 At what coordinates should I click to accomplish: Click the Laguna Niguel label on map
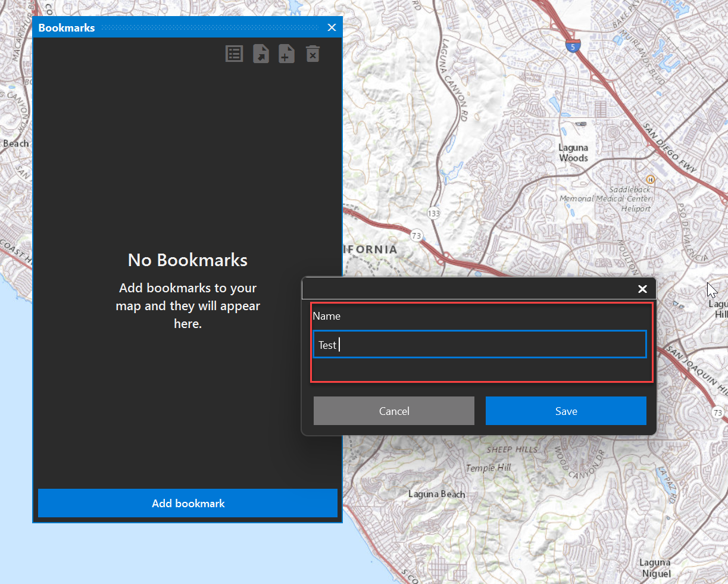(x=655, y=568)
